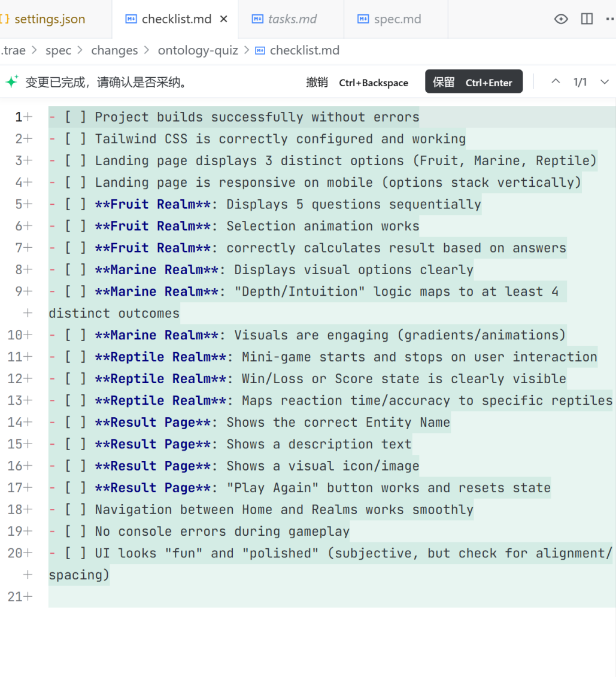Click the checklist.md breadcrumb file
The height and width of the screenshot is (677, 616).
pyautogui.click(x=304, y=50)
